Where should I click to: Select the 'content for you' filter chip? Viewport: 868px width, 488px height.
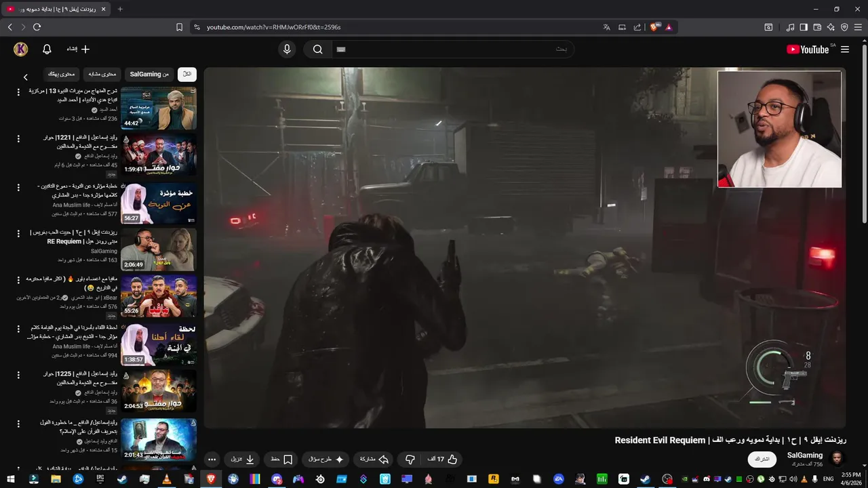pos(62,74)
